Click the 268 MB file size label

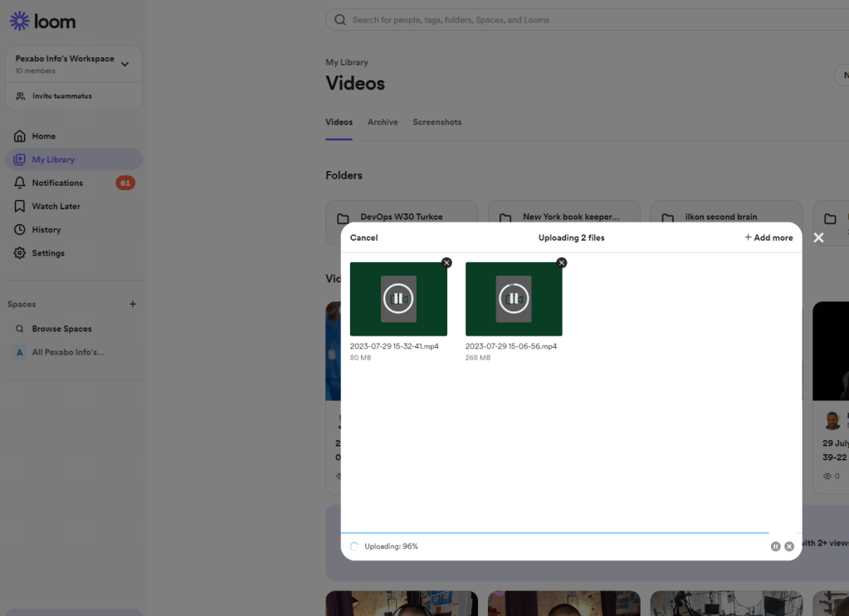pos(477,358)
